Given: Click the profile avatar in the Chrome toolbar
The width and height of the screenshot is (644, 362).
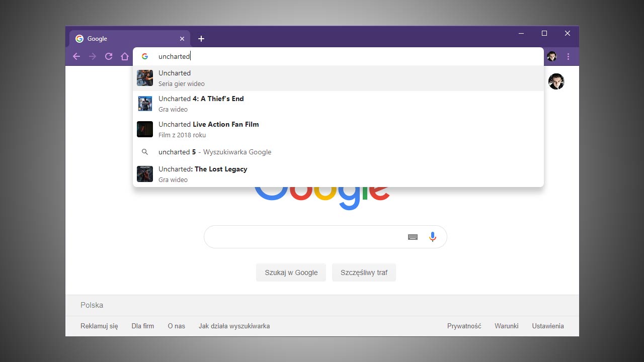Looking at the screenshot, I should click(x=552, y=56).
